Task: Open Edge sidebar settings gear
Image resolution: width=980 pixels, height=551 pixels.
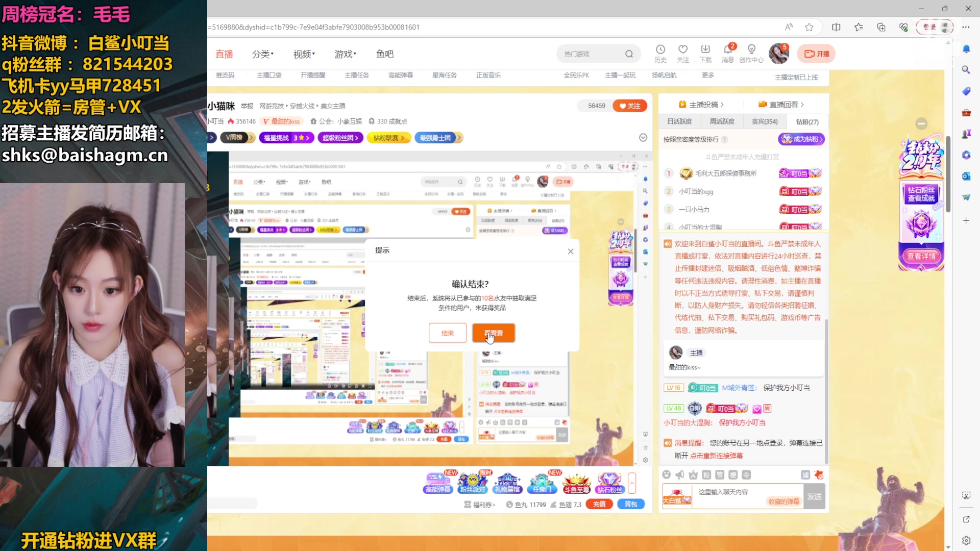Action: pos(966,540)
